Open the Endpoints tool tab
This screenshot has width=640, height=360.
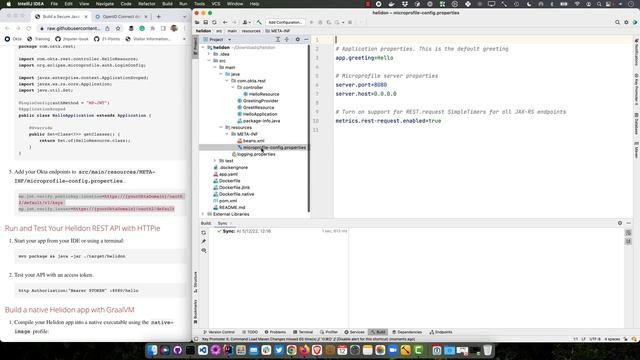tap(440, 332)
